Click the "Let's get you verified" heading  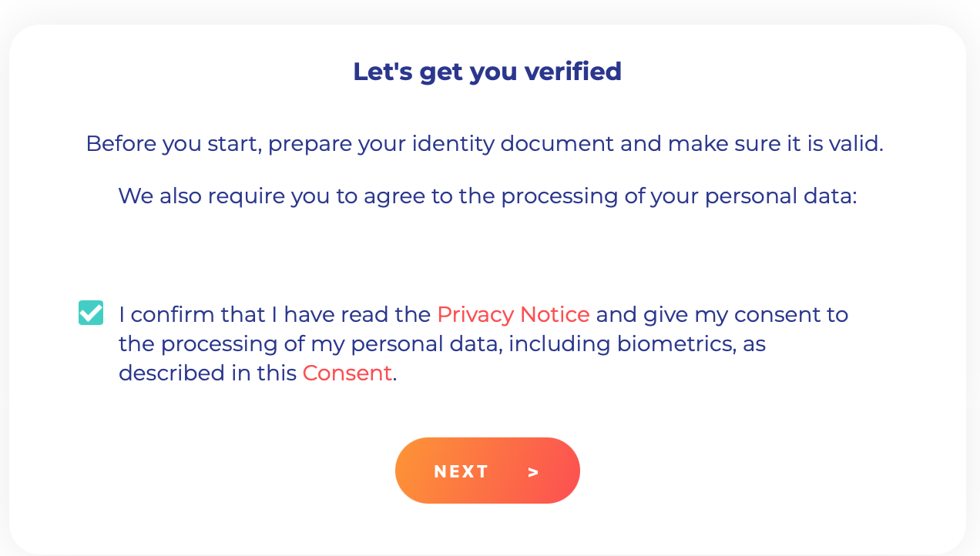point(487,72)
